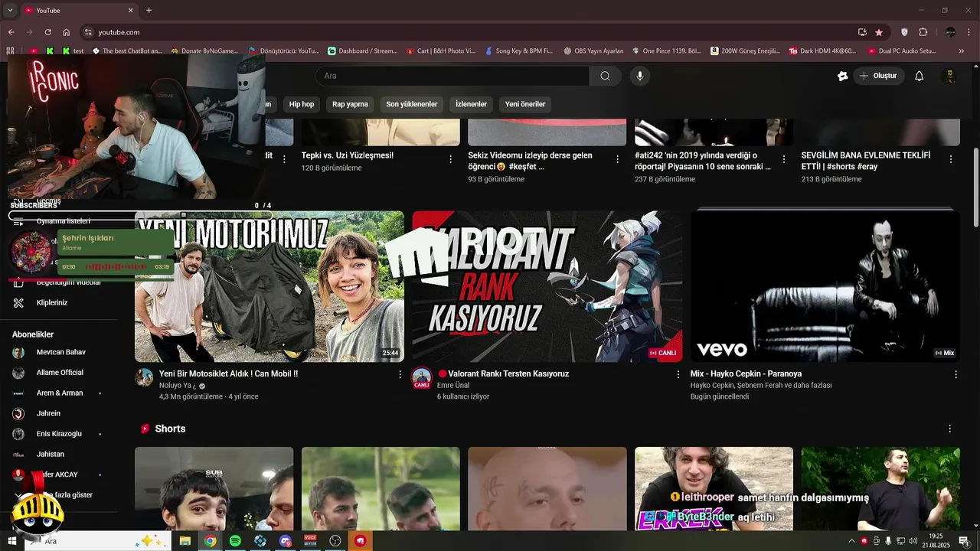Open Noluyo Ya channel avatar
The height and width of the screenshot is (551, 980).
coord(144,377)
